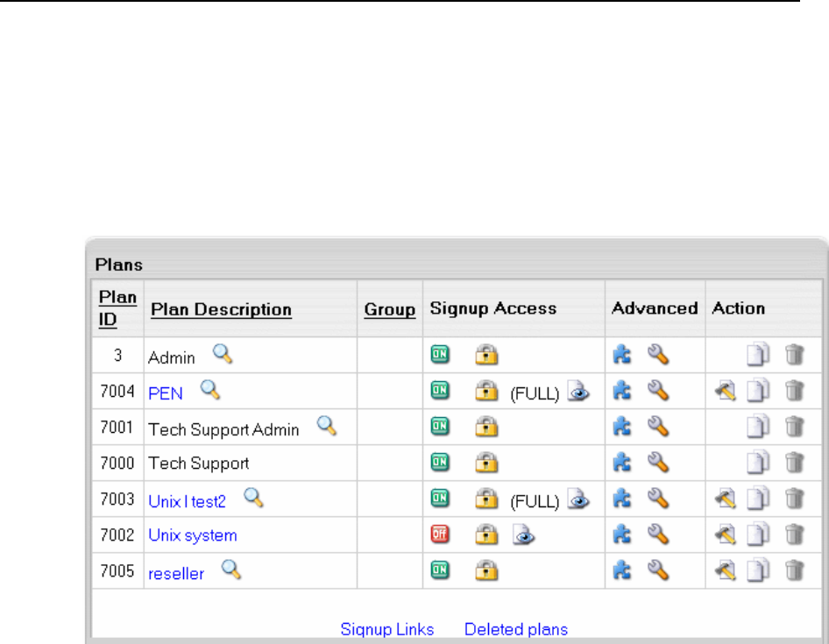
Task: Click the eye icon in the PEN row
Action: click(578, 392)
